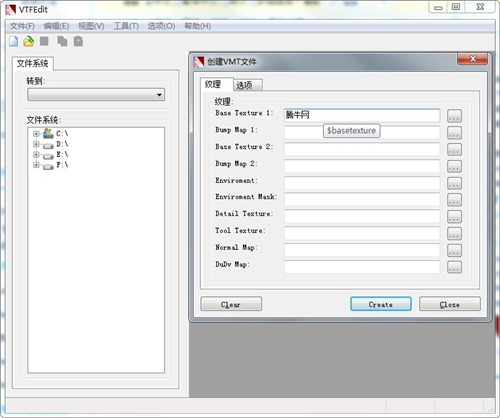Browse for Base Texture 1 file
This screenshot has width=500, height=418.
coord(454,116)
